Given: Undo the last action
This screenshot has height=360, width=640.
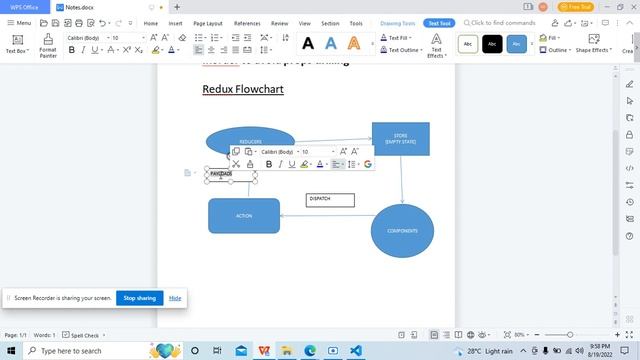Looking at the screenshot, I should pyautogui.click(x=102, y=23).
